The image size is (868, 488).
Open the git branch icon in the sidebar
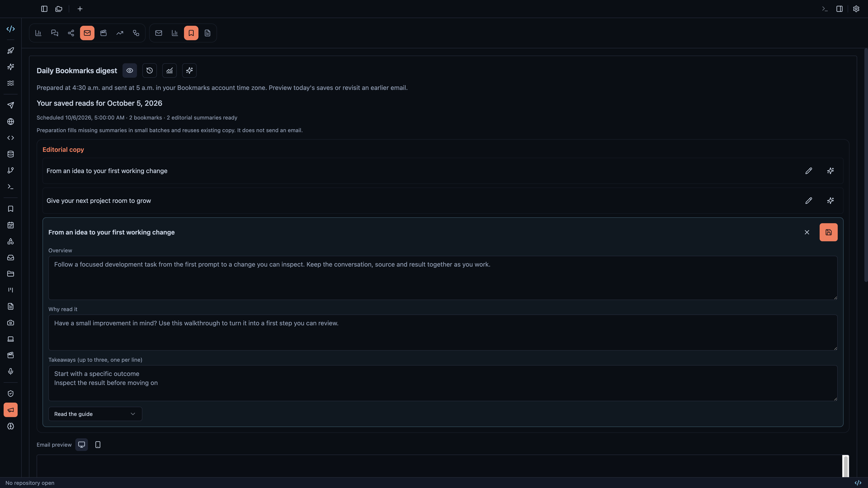point(11,170)
